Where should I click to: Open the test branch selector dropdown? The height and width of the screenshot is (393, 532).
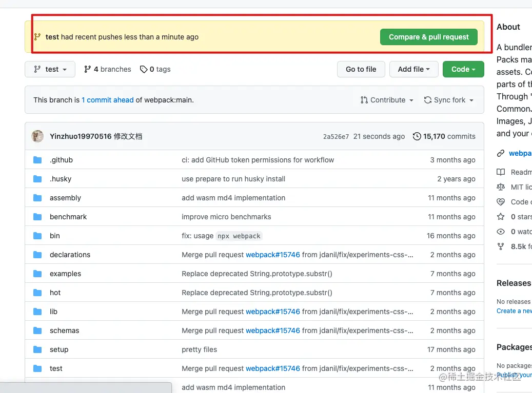[50, 69]
